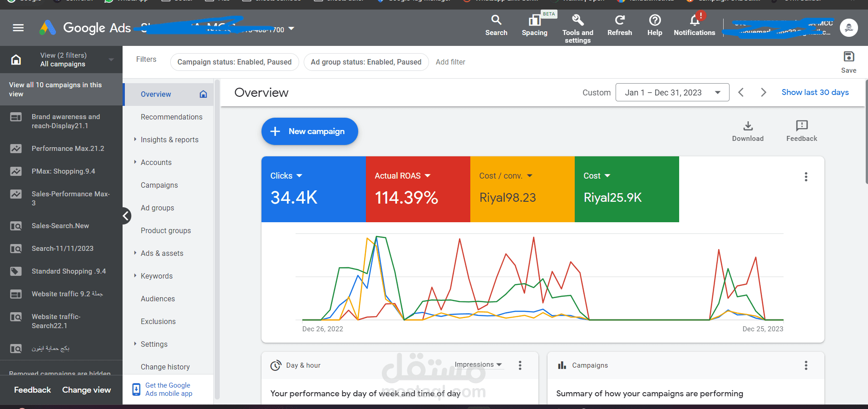Viewport: 868px width, 409px height.
Task: Change the Cost metric dropdown
Action: (597, 176)
